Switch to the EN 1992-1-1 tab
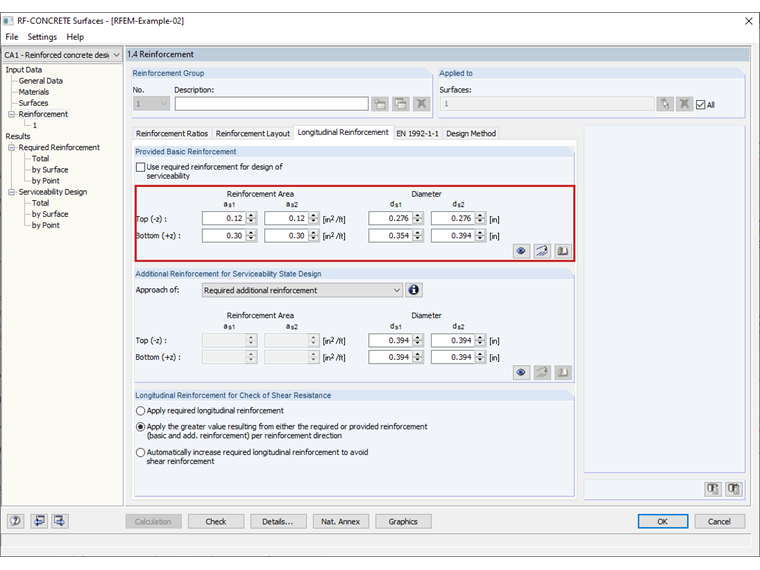This screenshot has width=760, height=570. (417, 133)
